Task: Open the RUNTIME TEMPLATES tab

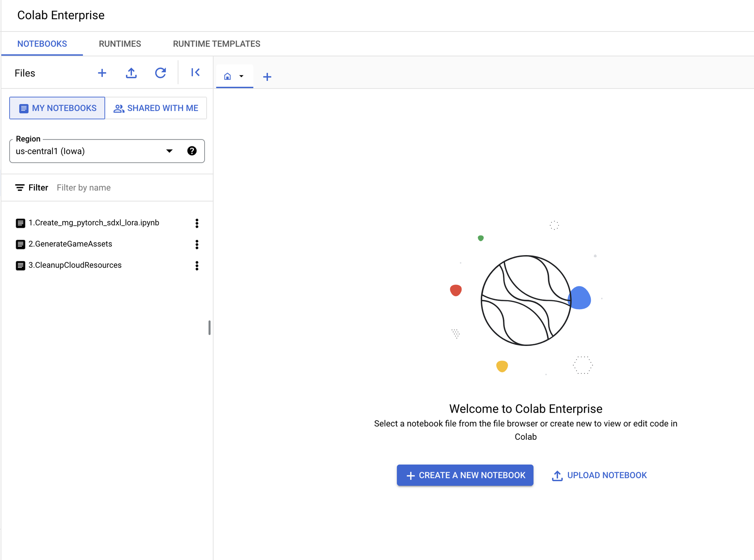Action: click(x=216, y=43)
